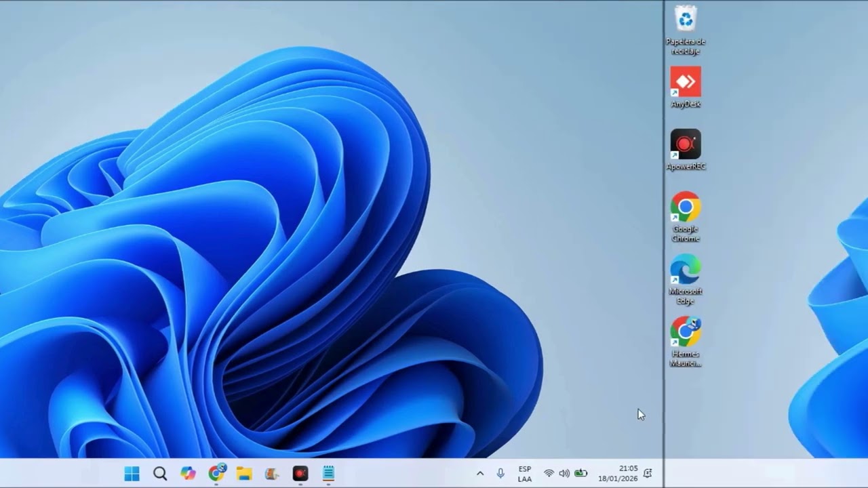Select the Google Chrome desktop shortcut

pyautogui.click(x=686, y=217)
